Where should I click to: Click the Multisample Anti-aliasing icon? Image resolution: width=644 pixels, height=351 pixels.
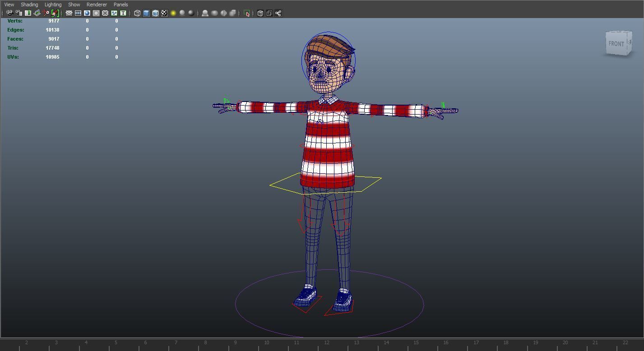coord(223,13)
